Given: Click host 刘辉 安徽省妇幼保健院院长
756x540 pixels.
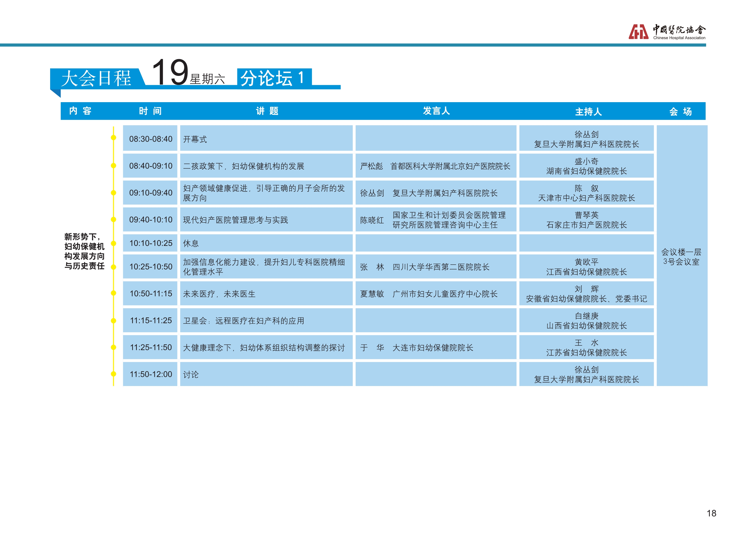Looking at the screenshot, I should point(586,293).
